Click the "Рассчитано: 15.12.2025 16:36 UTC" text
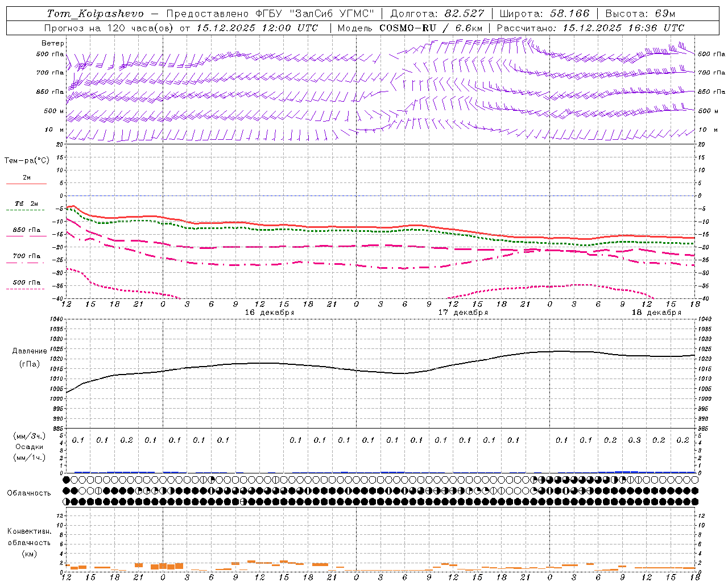Screen dimensions: 728x582 tap(590, 28)
